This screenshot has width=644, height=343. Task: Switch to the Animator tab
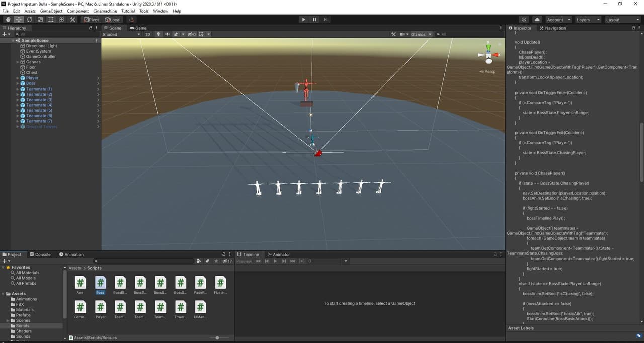278,254
